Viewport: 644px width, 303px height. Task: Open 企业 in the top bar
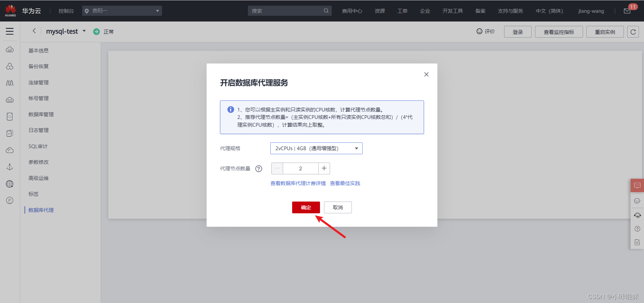click(x=425, y=11)
